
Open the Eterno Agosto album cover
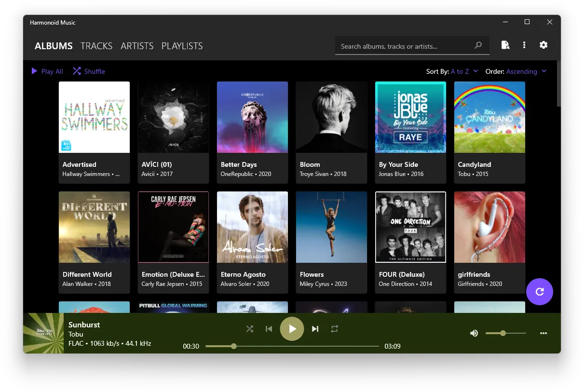[x=252, y=227]
